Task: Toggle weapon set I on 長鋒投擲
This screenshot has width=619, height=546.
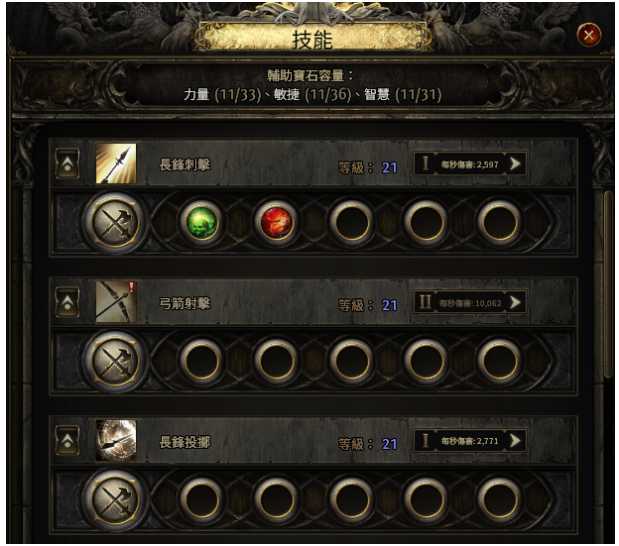Action: [426, 441]
